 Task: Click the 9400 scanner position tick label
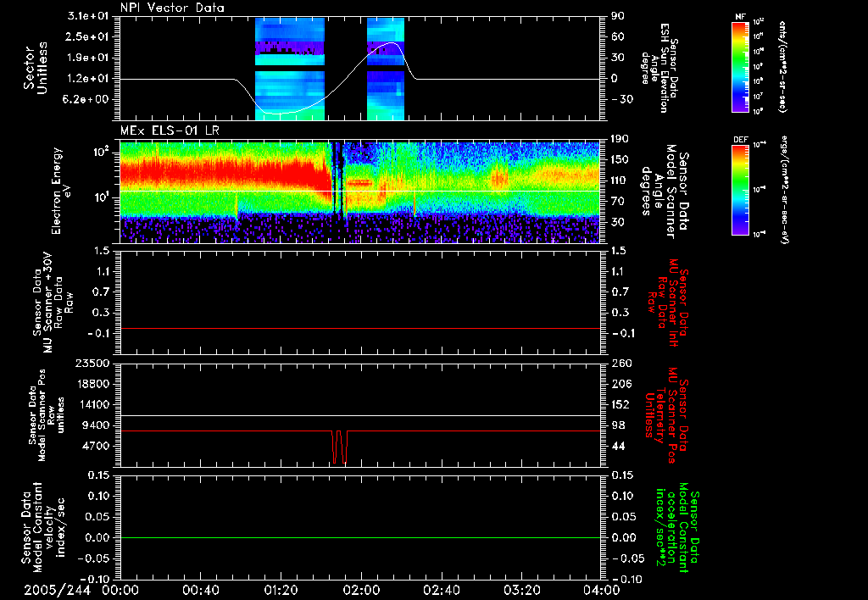point(95,425)
